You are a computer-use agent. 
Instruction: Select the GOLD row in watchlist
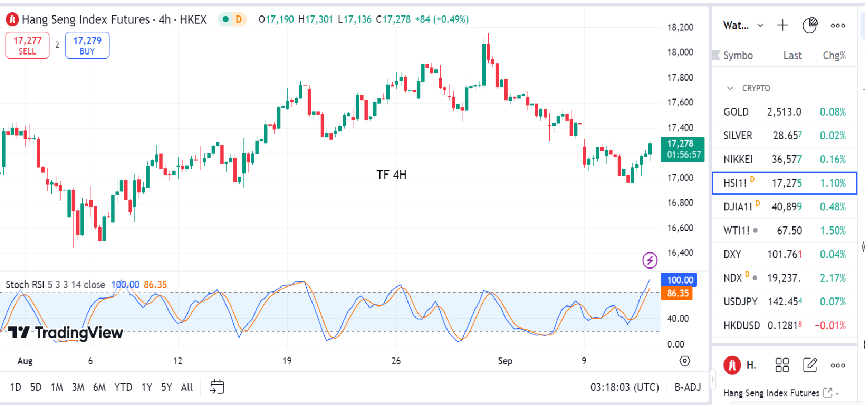tap(784, 112)
